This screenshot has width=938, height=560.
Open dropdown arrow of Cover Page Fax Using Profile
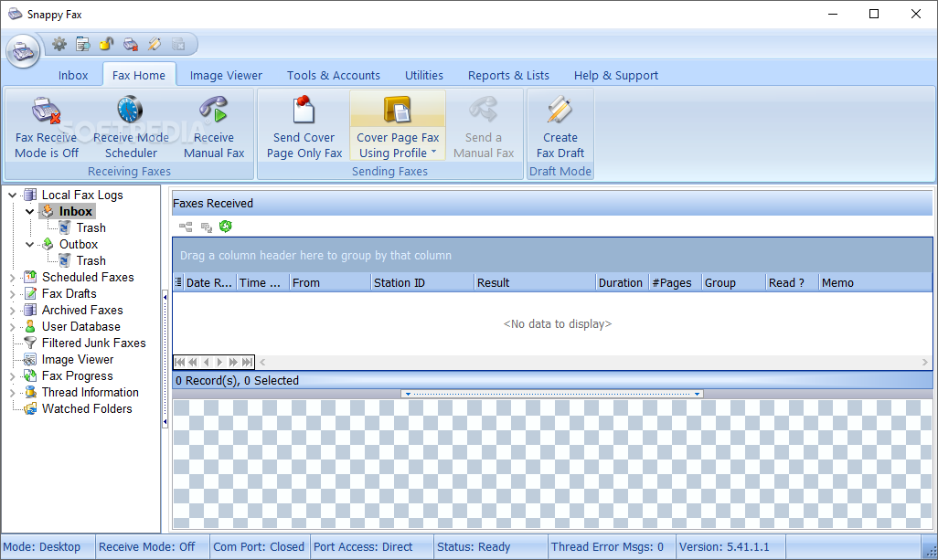coord(433,152)
